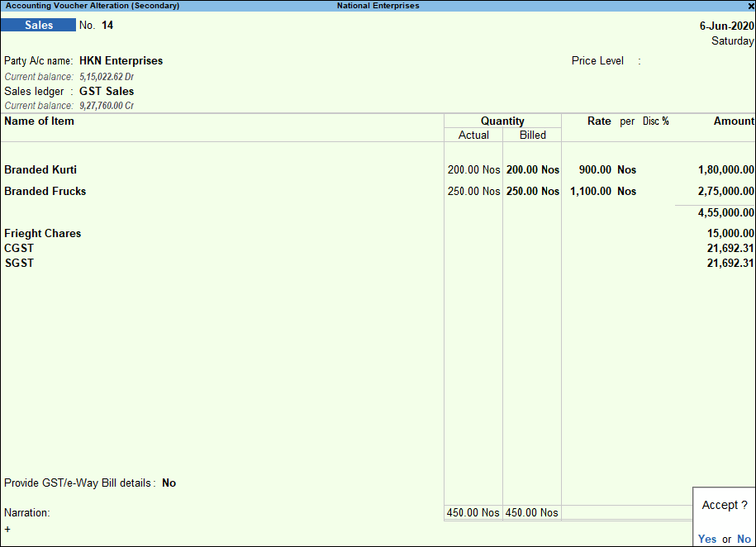This screenshot has height=547, width=756.
Task: Click the Yes button to accept voucher
Action: (707, 539)
